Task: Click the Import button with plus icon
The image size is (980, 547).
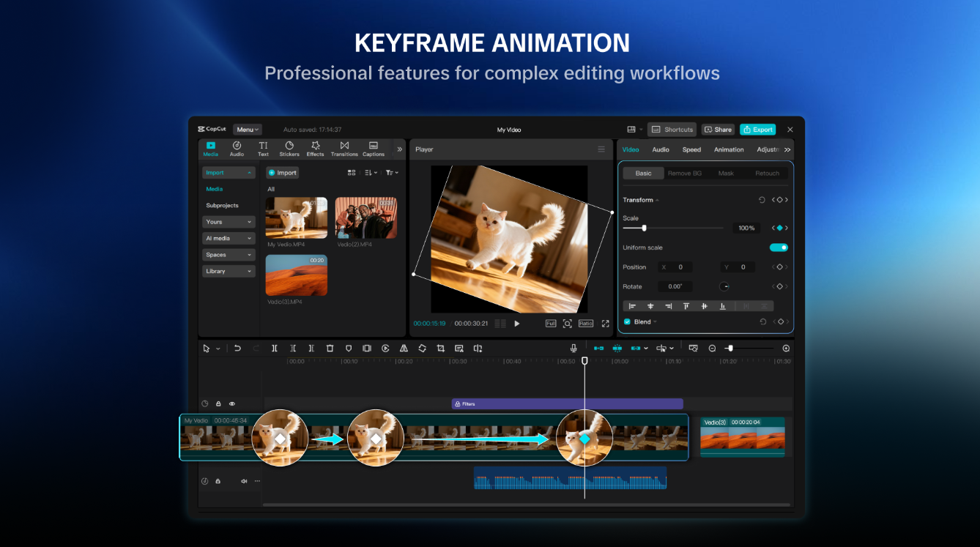Action: pos(282,173)
